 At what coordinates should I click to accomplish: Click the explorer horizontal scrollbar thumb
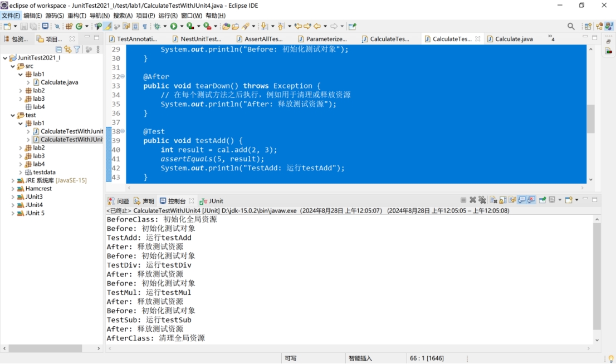(x=45, y=348)
